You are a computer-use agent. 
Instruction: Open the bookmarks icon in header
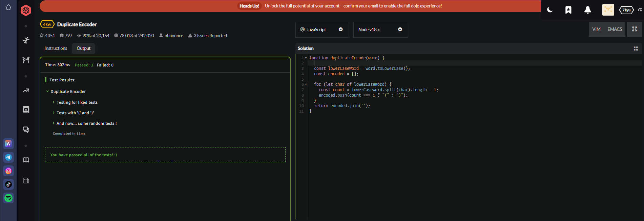point(568,10)
